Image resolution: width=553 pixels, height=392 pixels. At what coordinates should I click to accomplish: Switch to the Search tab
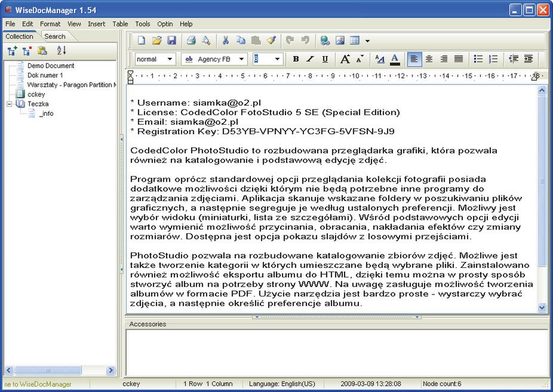[x=55, y=36]
